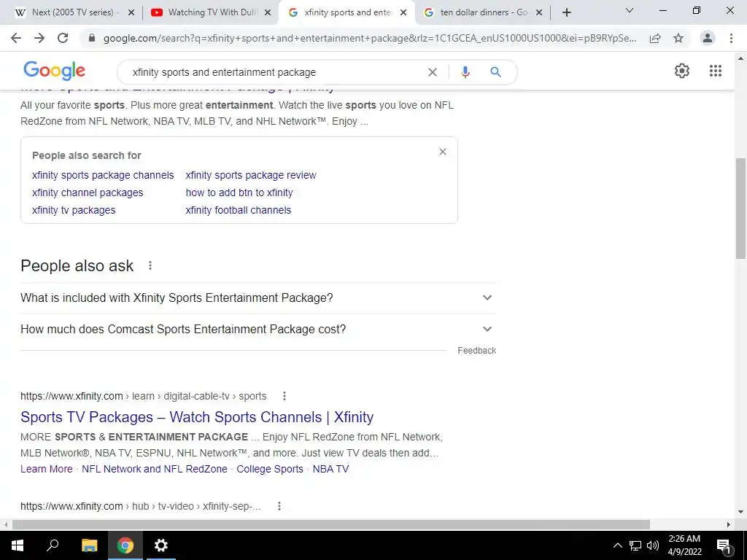This screenshot has height=560, width=747.
Task: Open options for xfinity sports result
Action: click(285, 396)
